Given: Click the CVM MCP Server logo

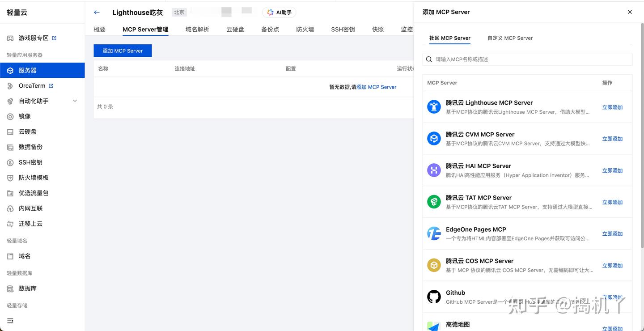Looking at the screenshot, I should point(434,139).
